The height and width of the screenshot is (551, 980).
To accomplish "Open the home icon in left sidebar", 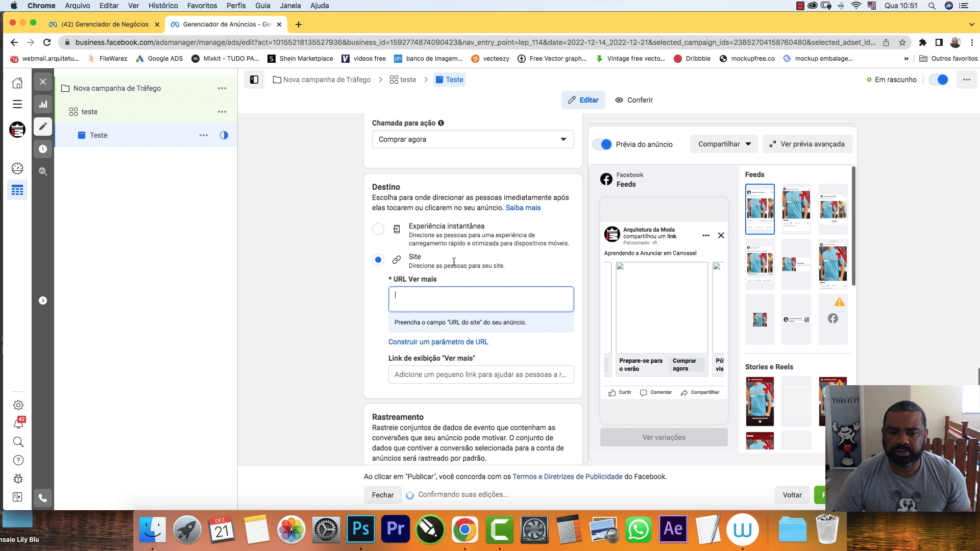I will [17, 83].
